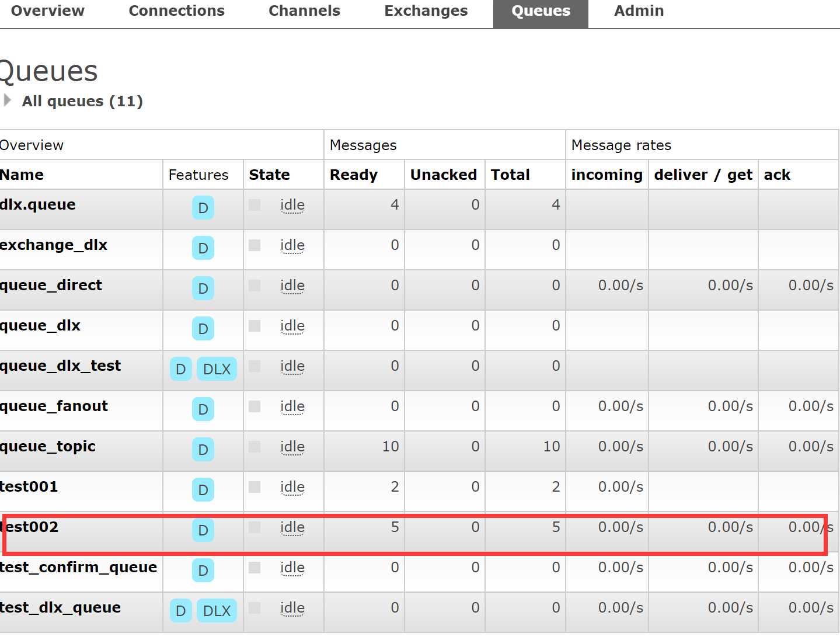Open the test_confirm_queue link
The height and width of the screenshot is (640, 840).
coord(78,568)
